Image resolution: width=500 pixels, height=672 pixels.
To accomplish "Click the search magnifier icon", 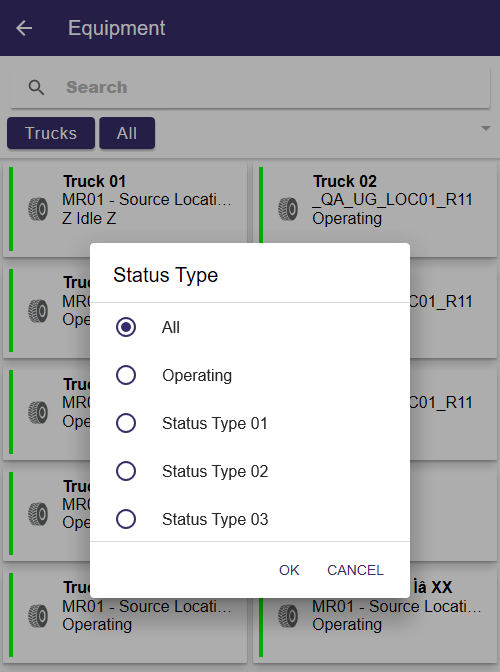I will pyautogui.click(x=36, y=87).
